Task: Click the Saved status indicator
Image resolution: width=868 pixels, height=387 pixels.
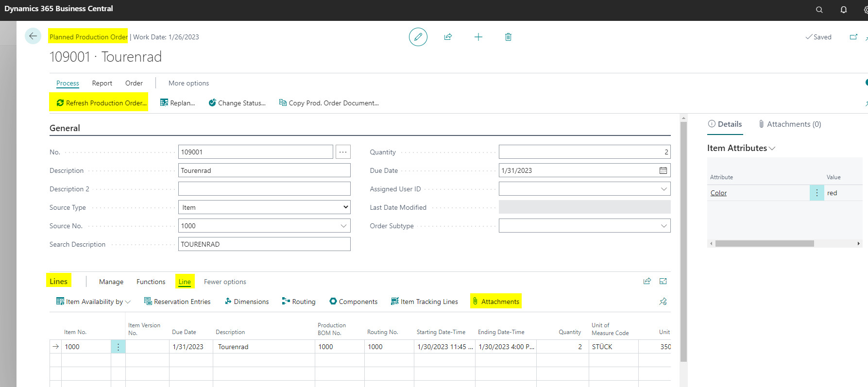Action: coord(818,37)
